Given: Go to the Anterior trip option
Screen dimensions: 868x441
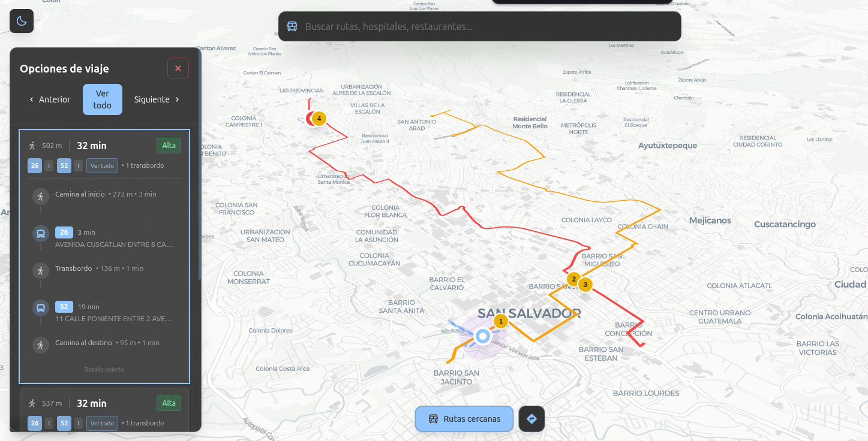Looking at the screenshot, I should (x=50, y=99).
